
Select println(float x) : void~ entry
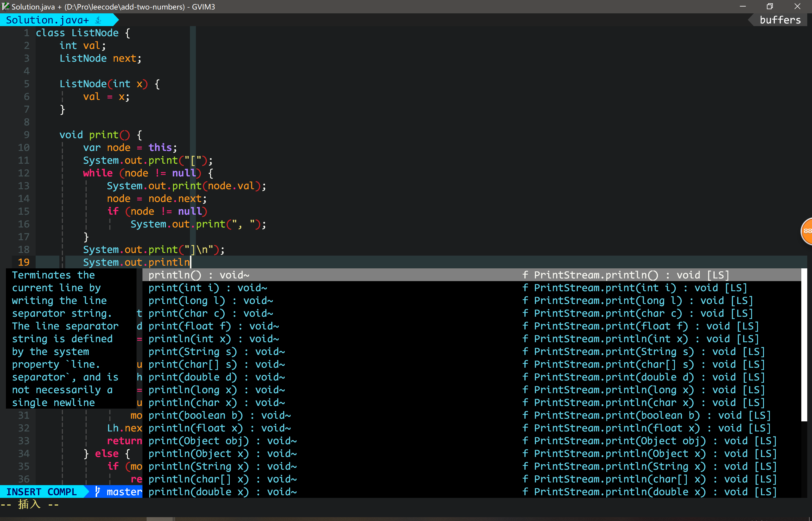472,428
